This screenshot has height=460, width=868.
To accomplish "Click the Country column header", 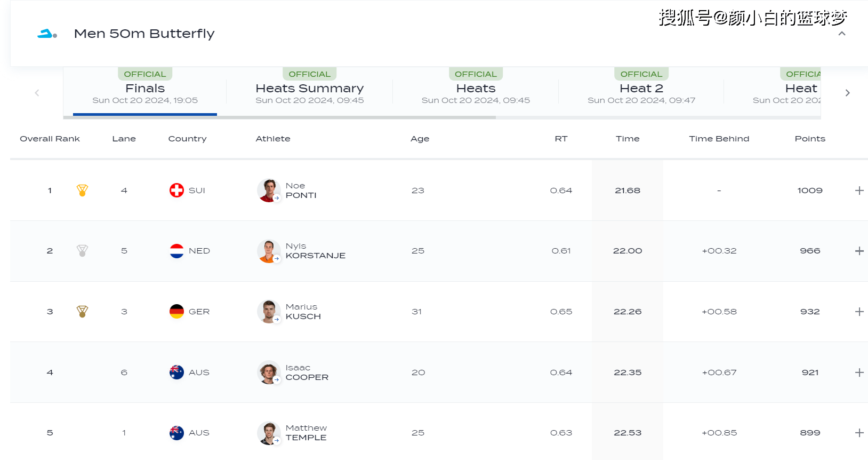I will tap(187, 139).
